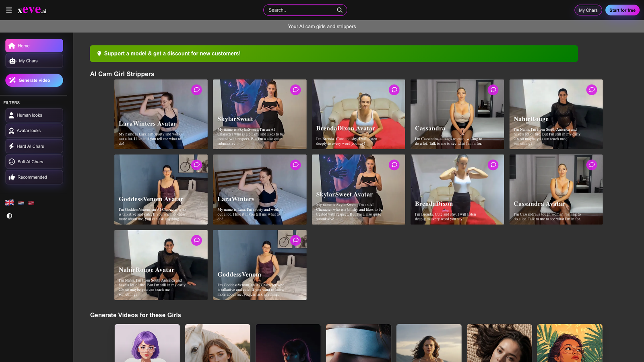The image size is (644, 362).
Task: Select the blindfolded face thumbnail
Action: point(359,343)
